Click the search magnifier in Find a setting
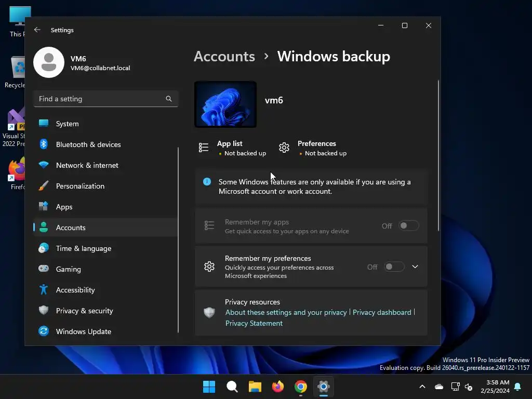This screenshot has width=532, height=399. (169, 99)
